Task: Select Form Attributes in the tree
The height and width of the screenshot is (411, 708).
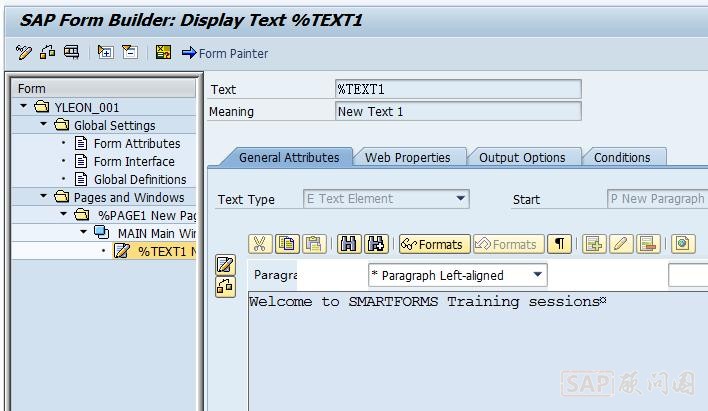Action: point(137,144)
